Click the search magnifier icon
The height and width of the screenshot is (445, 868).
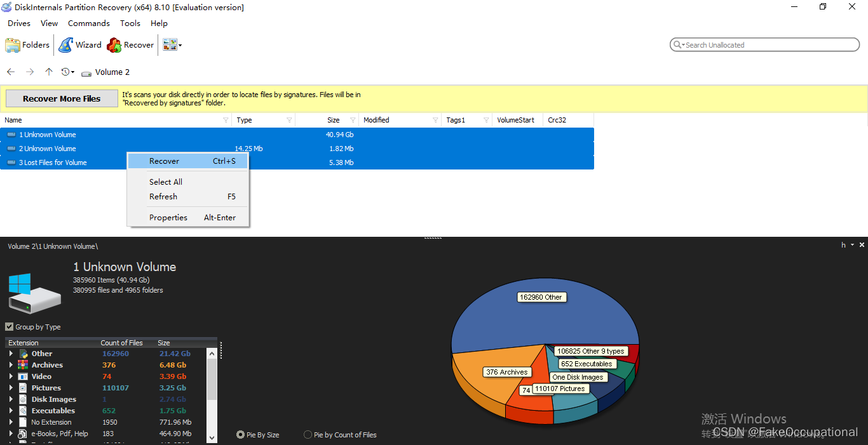click(677, 45)
